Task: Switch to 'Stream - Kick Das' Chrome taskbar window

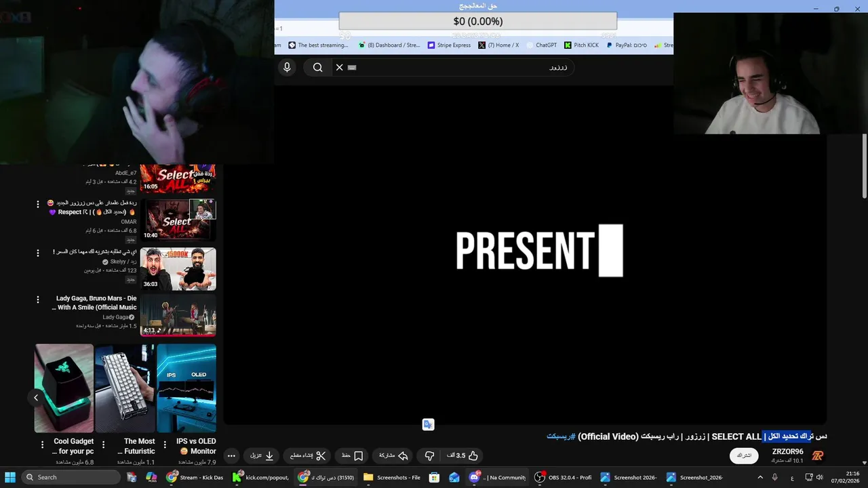Action: tap(195, 477)
